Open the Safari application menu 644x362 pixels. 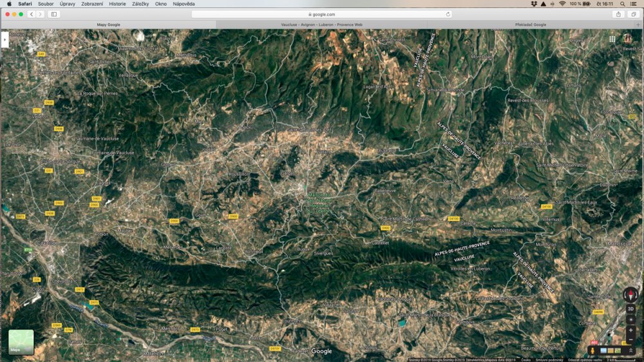pos(25,4)
